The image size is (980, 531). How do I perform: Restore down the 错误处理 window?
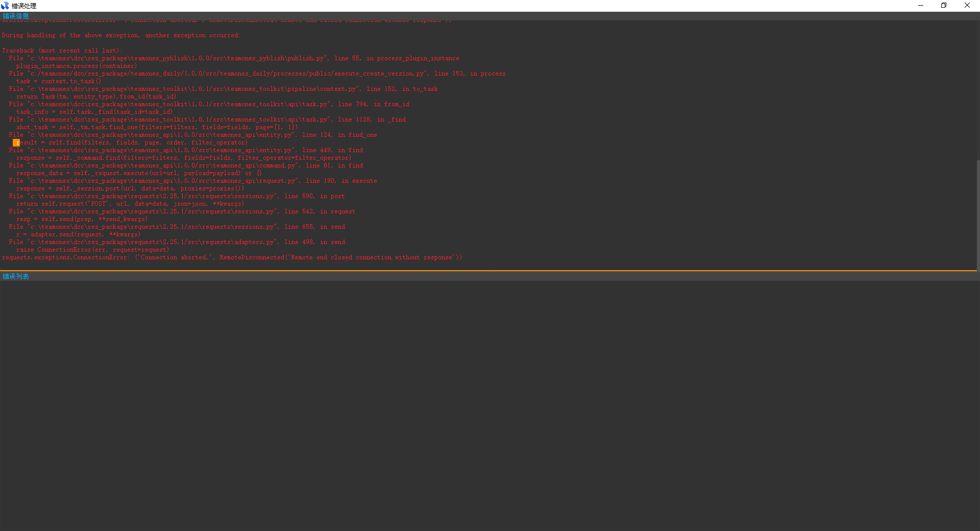[x=944, y=6]
